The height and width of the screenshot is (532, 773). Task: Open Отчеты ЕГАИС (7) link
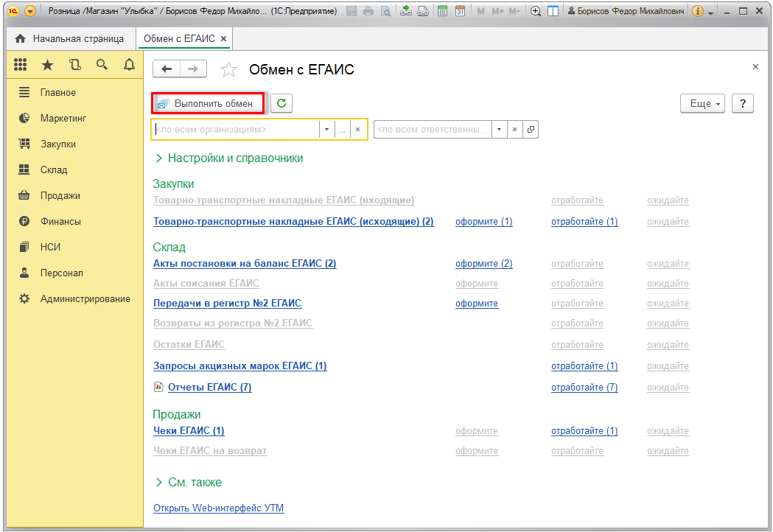(210, 387)
